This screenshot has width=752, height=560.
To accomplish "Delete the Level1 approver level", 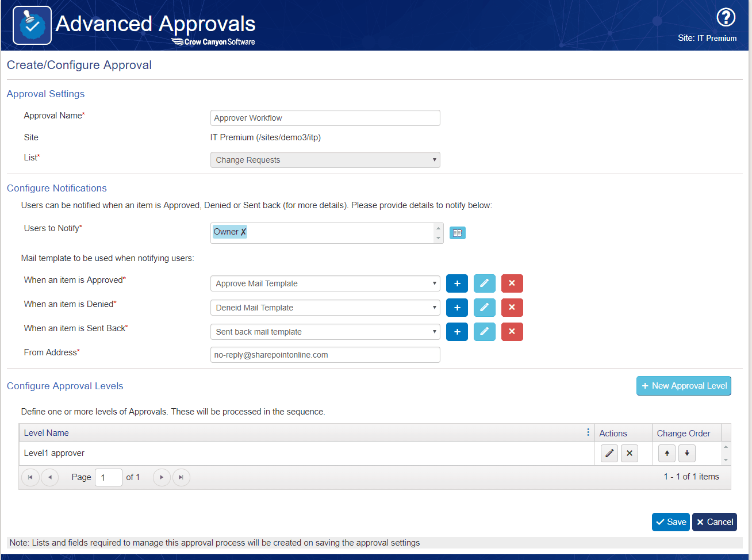I will [x=630, y=453].
